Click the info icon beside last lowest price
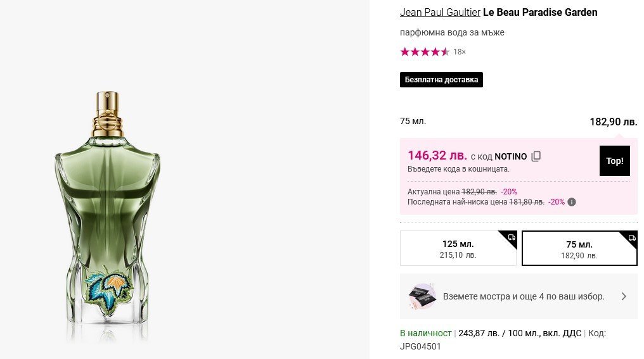Screen dimensions: 644x359 [572, 202]
